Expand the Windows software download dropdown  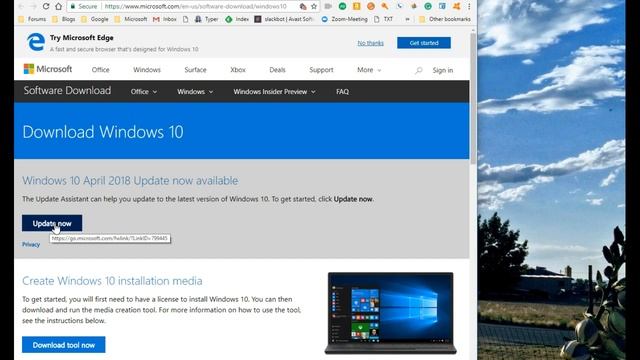click(195, 92)
